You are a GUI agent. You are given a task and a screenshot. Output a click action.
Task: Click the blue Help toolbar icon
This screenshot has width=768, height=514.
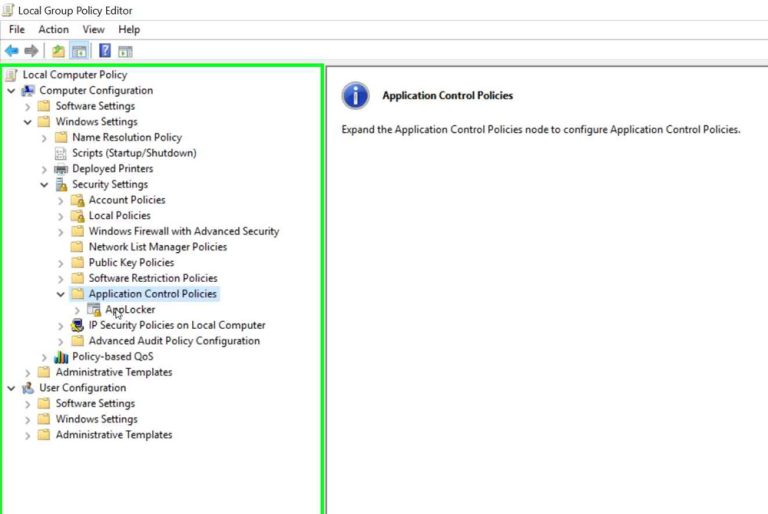(x=104, y=51)
